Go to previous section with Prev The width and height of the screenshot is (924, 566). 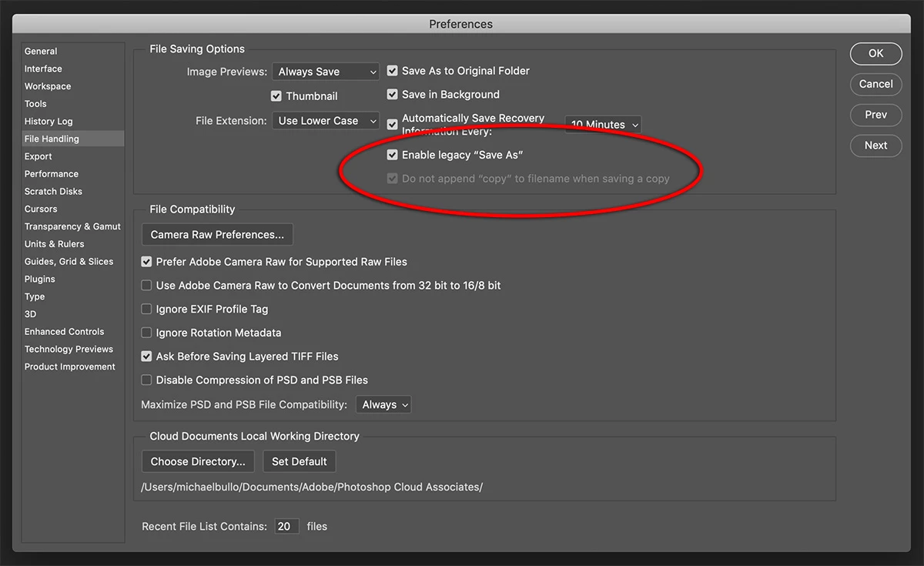tap(876, 115)
